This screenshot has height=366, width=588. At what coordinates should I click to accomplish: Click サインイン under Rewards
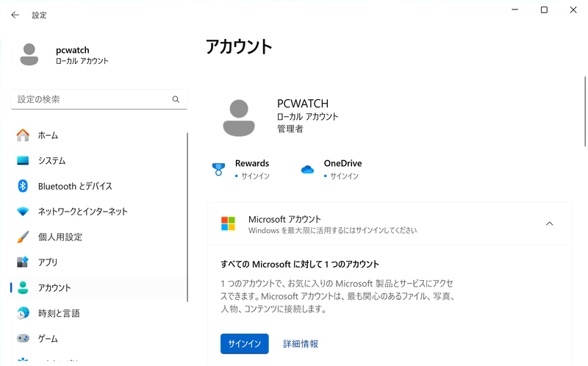[x=255, y=176]
